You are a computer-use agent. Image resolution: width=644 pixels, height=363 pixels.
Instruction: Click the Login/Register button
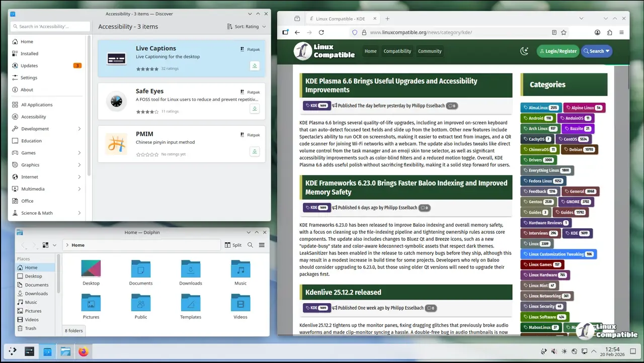(557, 51)
